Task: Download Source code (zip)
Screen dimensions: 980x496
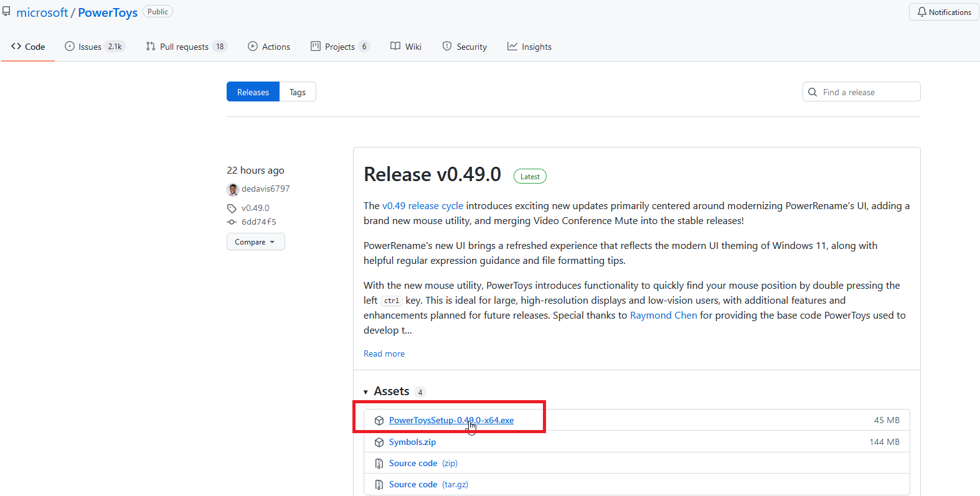Action: coord(423,463)
